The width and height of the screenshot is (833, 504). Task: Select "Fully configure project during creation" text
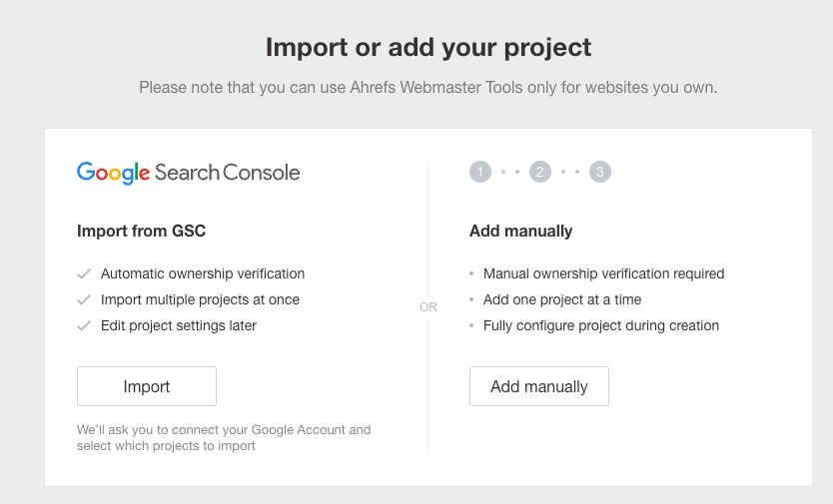point(600,325)
